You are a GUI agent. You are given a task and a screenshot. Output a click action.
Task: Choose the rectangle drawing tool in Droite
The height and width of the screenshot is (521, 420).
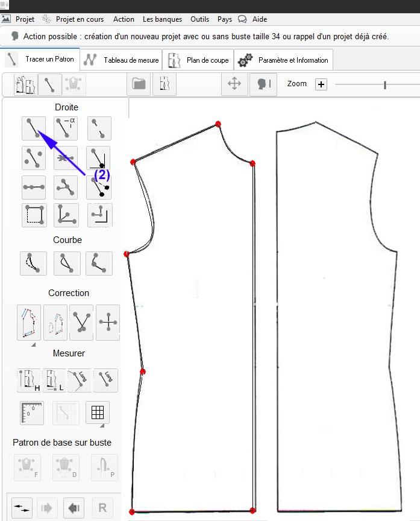[33, 215]
